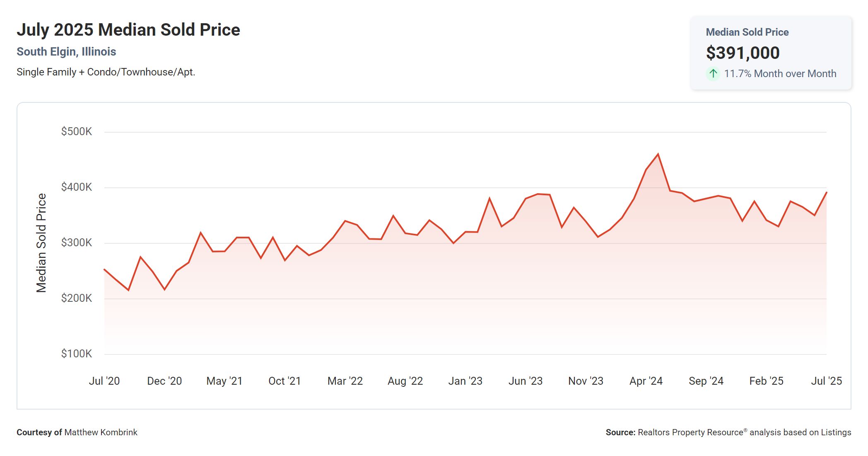
Task: Click the Median Sold Price card heading
Action: pos(747,32)
